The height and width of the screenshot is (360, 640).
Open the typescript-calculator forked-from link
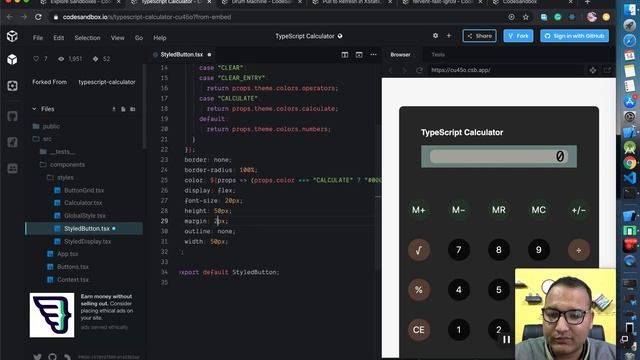[107, 82]
